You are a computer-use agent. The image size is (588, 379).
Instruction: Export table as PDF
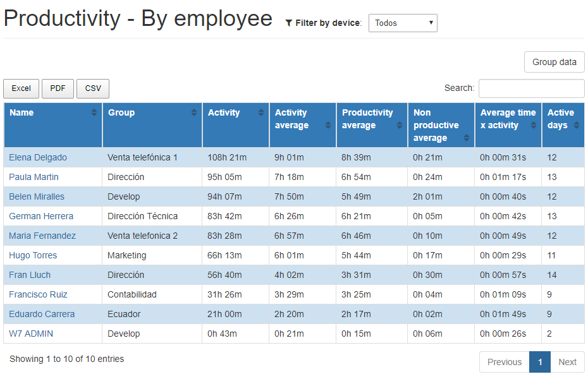click(x=58, y=88)
